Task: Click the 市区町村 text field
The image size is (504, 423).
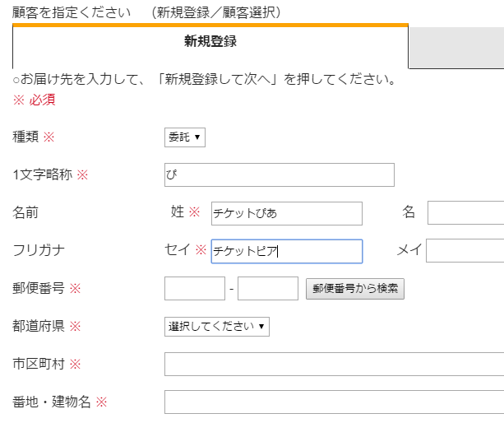Action: (334, 364)
